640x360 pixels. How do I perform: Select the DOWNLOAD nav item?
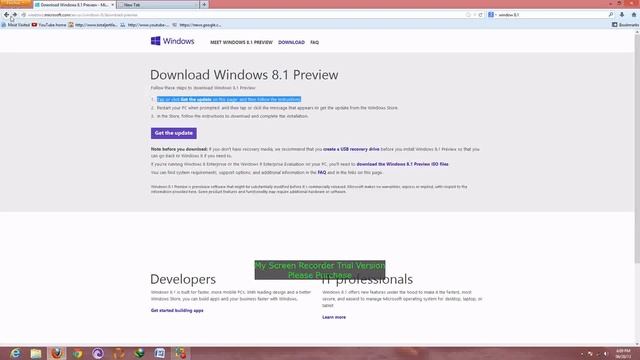click(x=291, y=42)
